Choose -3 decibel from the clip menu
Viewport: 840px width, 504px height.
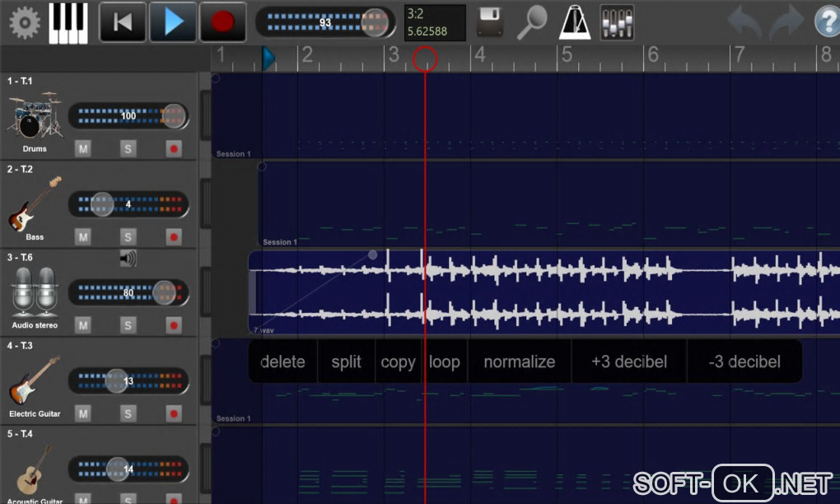(x=744, y=362)
